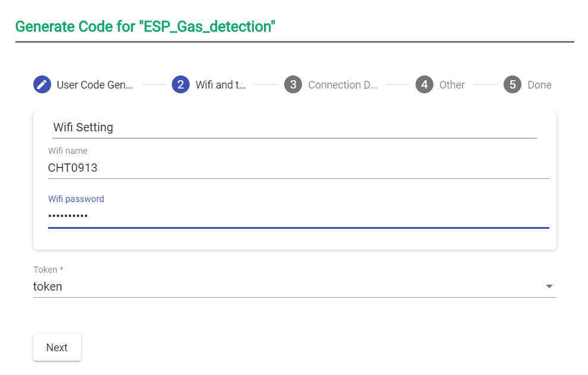
Task: Jump to the "Other" step label
Action: pyautogui.click(x=452, y=85)
